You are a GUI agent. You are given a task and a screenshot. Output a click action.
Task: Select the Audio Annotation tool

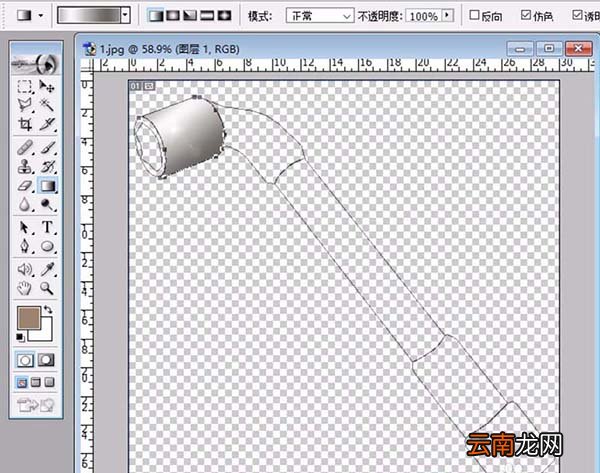tap(25, 269)
